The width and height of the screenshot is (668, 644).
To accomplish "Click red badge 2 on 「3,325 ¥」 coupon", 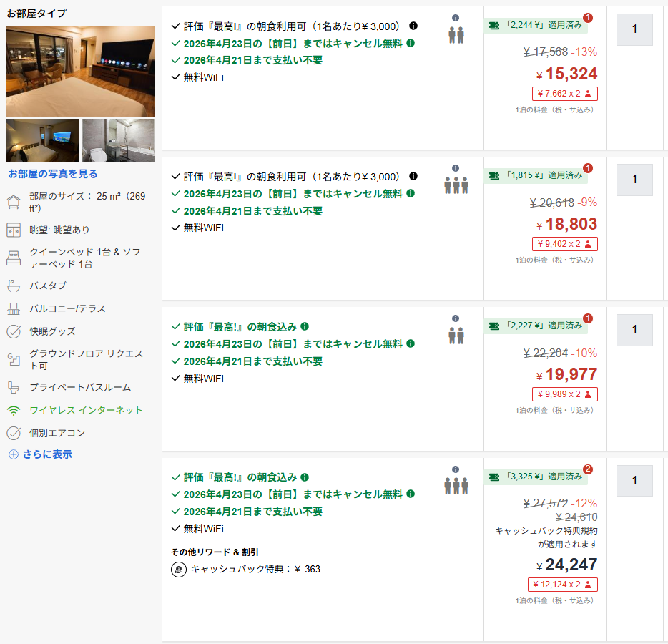I will tap(588, 469).
